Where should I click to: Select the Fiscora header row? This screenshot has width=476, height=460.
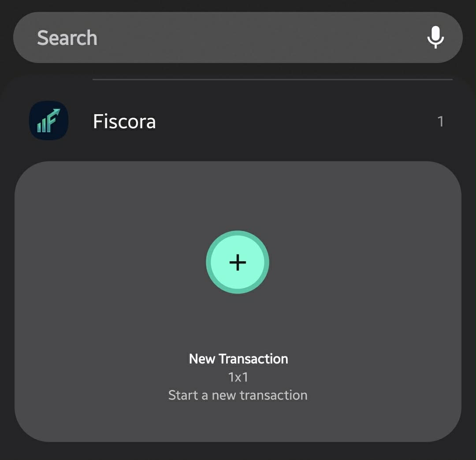coord(238,122)
